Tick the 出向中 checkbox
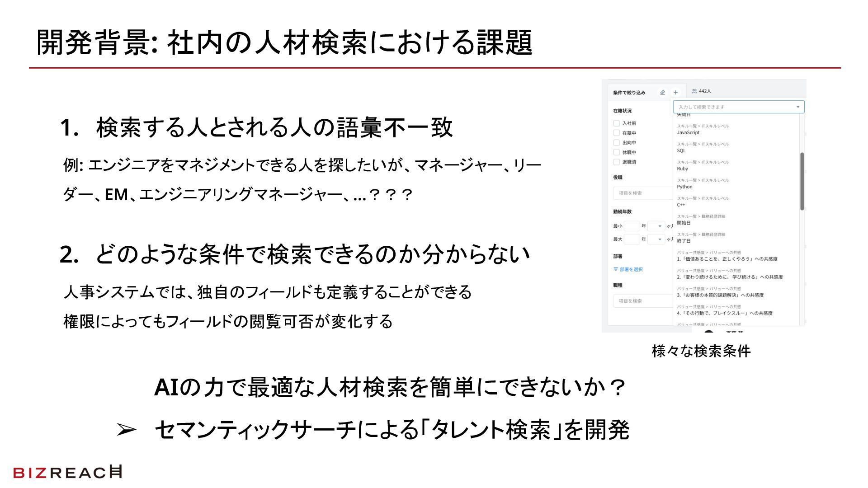Viewport: 868px width, 488px height. click(616, 142)
